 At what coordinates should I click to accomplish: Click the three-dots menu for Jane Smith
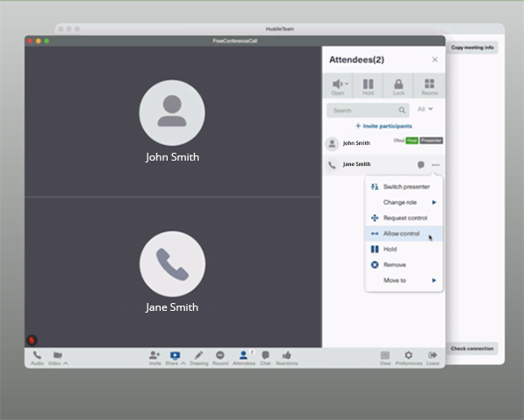tap(436, 165)
